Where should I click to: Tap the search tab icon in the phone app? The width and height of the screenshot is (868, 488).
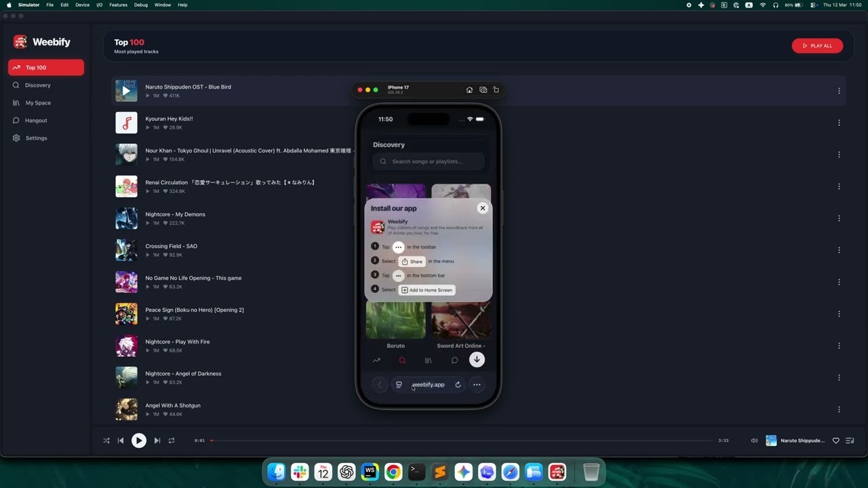coord(402,361)
